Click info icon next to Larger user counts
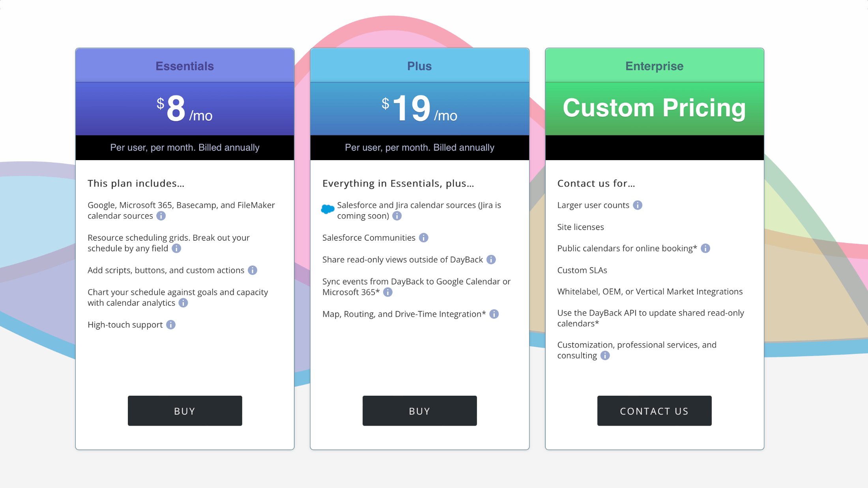 [x=638, y=205]
